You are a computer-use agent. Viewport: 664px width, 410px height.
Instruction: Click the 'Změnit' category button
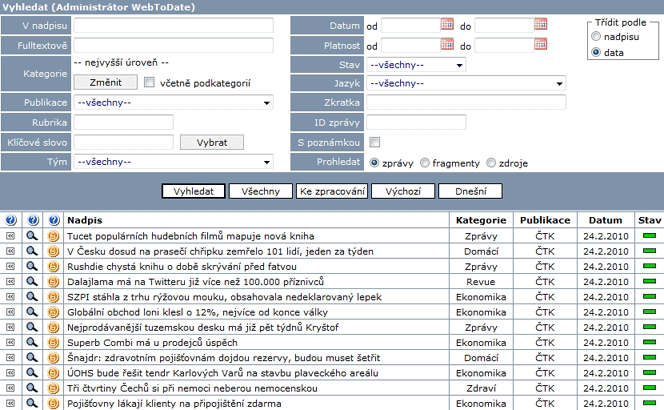point(105,82)
